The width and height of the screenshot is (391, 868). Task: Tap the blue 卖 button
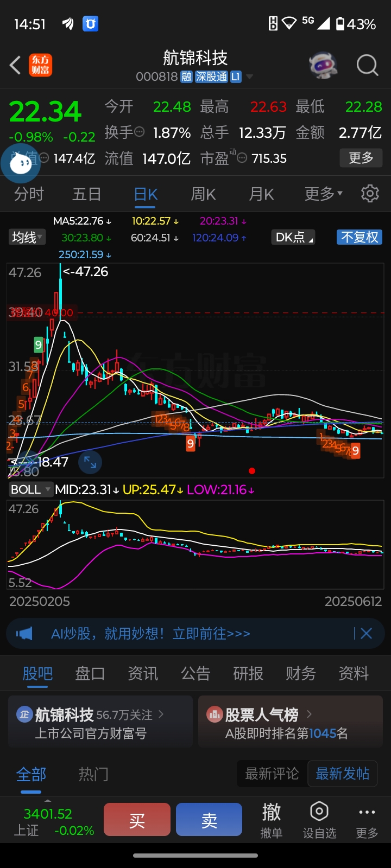(209, 820)
